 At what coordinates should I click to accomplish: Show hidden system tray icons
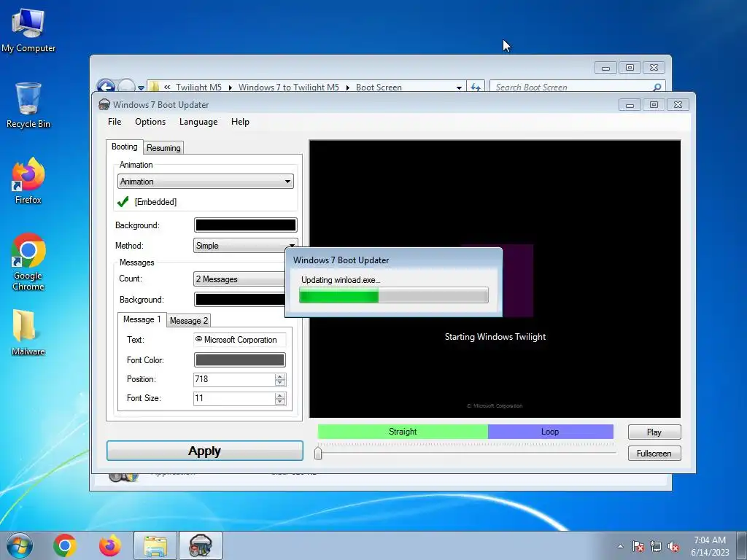coord(620,546)
